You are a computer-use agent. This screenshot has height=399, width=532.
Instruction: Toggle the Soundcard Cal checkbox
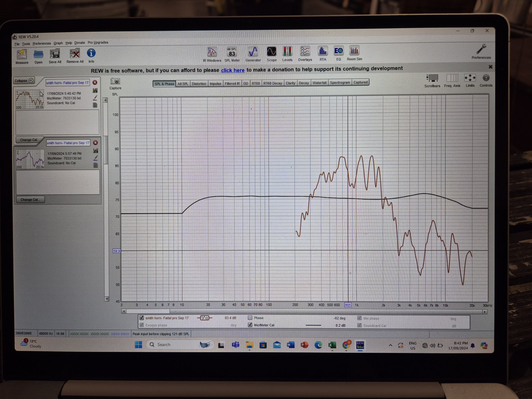coord(359,325)
